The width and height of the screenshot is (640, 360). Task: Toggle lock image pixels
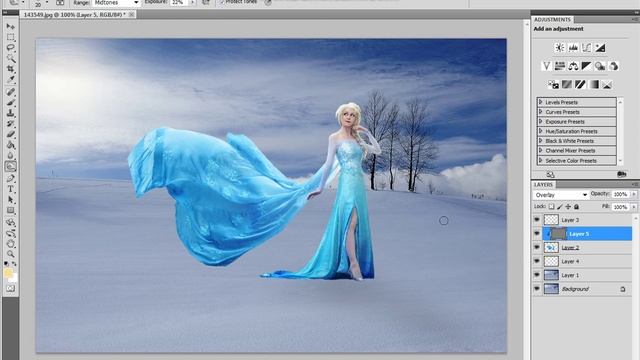click(x=560, y=207)
